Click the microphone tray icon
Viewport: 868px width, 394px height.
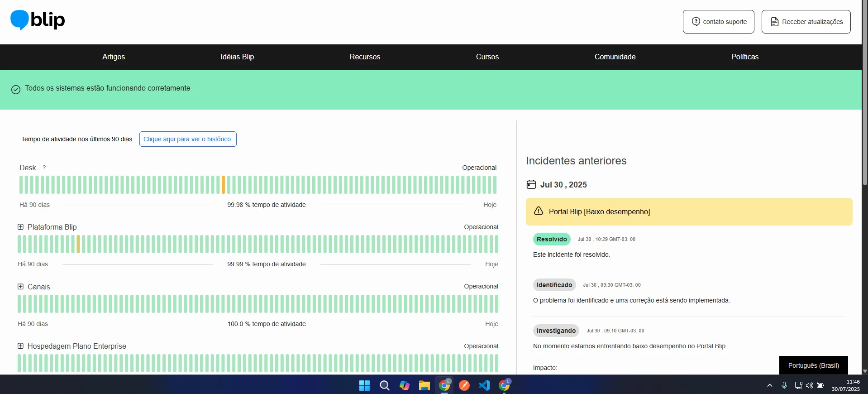pyautogui.click(x=784, y=385)
